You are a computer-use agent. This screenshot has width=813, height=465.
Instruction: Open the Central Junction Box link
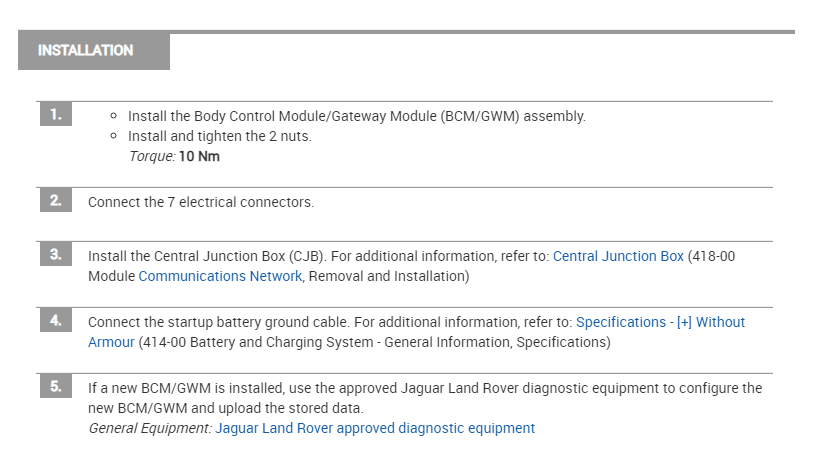[x=618, y=256]
